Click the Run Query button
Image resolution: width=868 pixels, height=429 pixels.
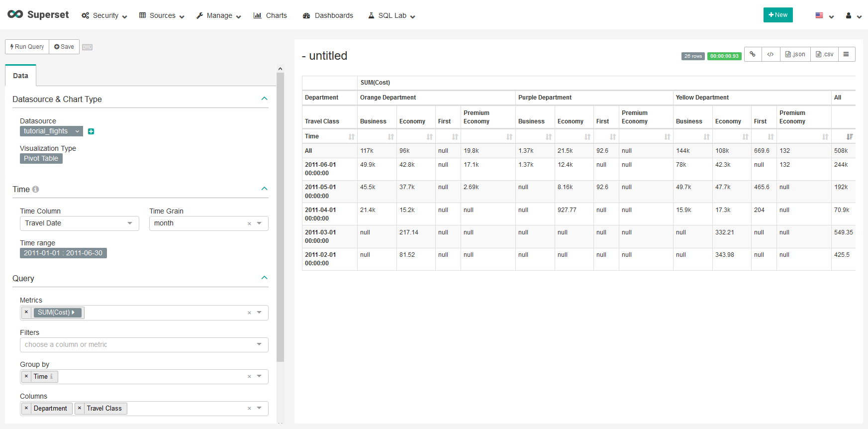tap(27, 47)
